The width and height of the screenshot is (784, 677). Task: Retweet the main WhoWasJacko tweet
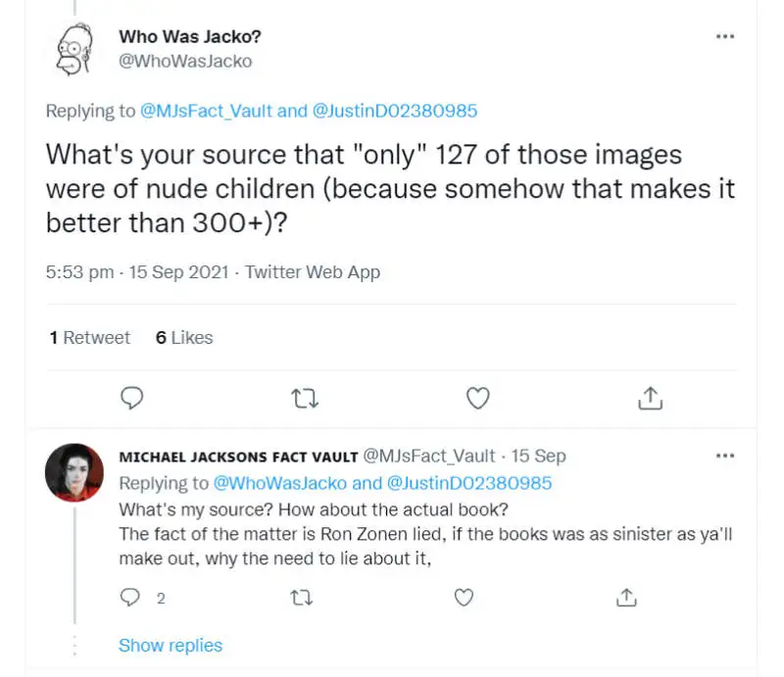305,398
